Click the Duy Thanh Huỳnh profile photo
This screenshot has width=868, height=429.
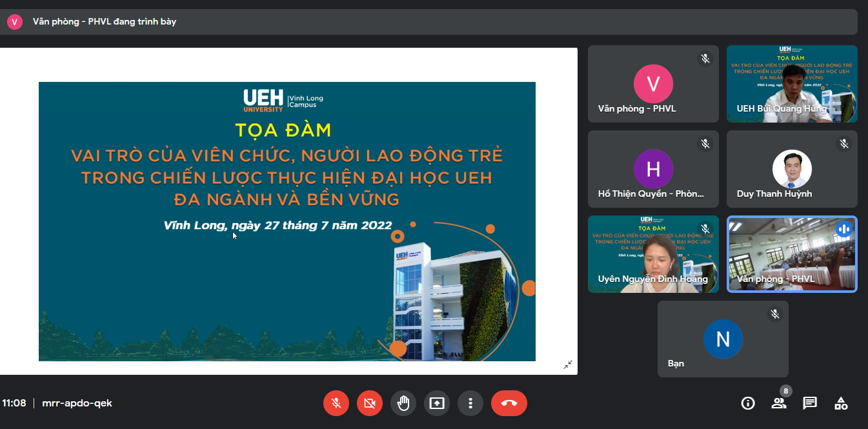[x=792, y=169]
